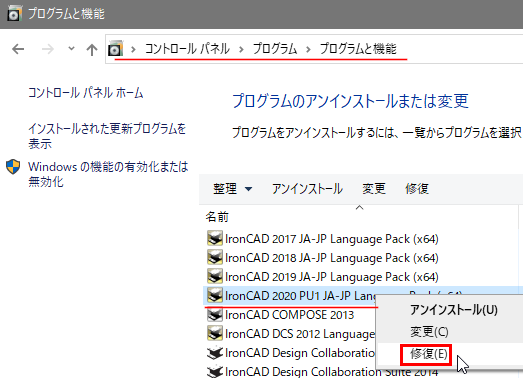
Task: Click the icon of IronCAD DCS 2012 Language
Action: [x=215, y=334]
